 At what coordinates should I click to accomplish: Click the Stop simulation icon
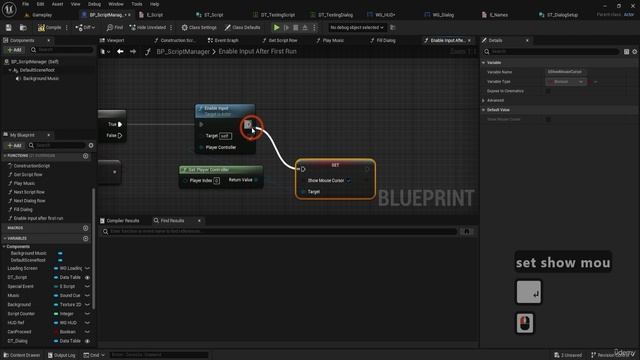[296, 27]
